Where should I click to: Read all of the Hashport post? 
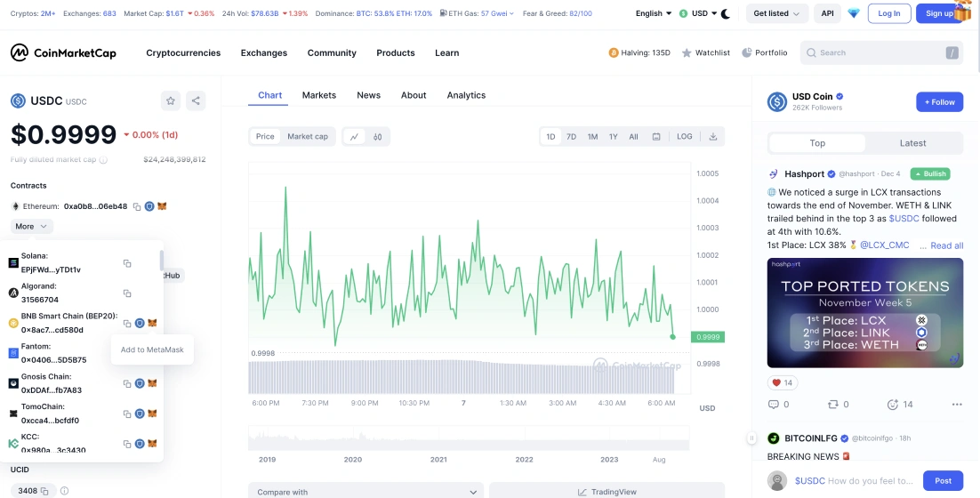(946, 245)
